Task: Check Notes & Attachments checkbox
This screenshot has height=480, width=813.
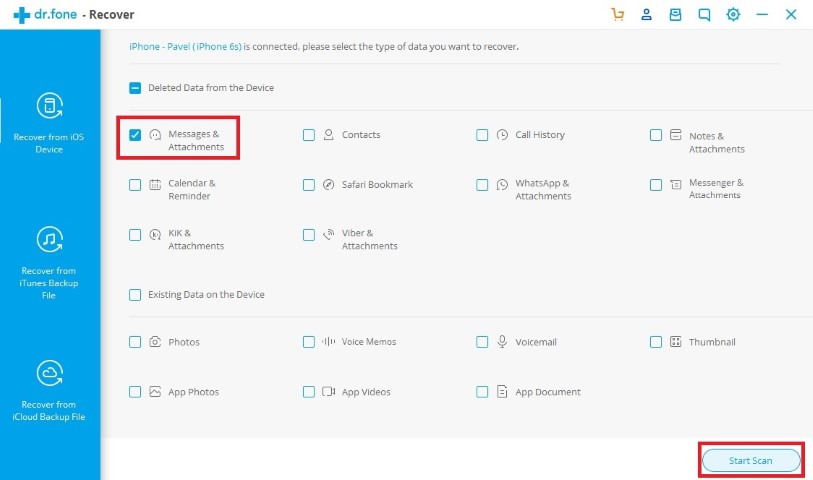Action: (x=656, y=135)
